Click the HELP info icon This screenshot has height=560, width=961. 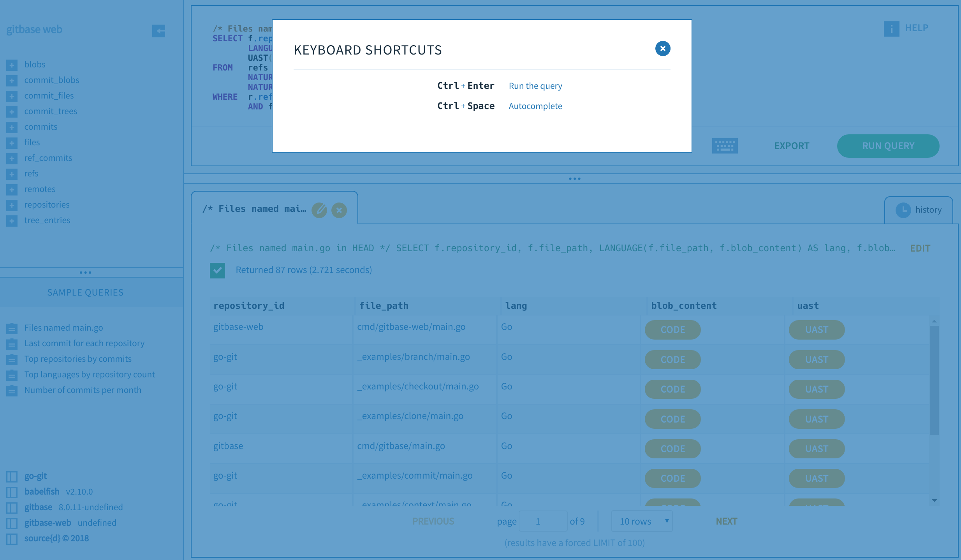(x=891, y=28)
